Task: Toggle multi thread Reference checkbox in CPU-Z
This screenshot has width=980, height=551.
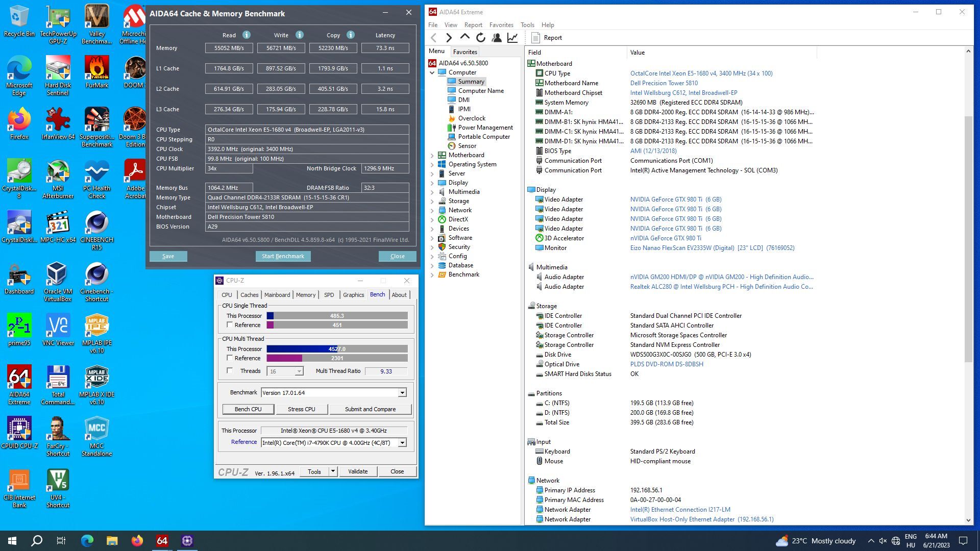Action: tap(230, 358)
